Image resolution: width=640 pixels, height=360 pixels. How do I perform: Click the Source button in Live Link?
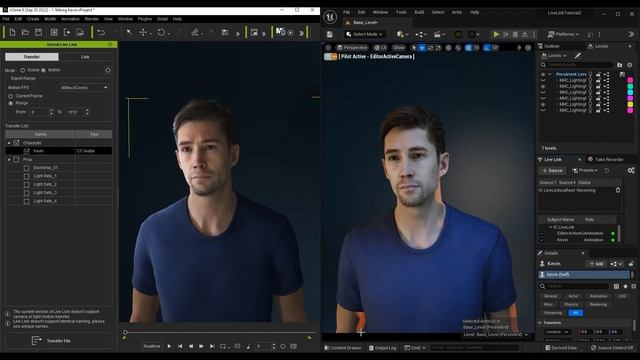[x=552, y=170]
